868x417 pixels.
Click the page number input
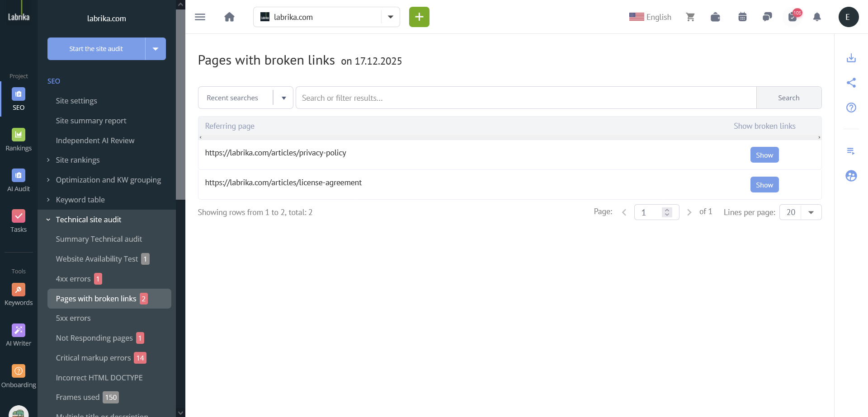coord(656,212)
